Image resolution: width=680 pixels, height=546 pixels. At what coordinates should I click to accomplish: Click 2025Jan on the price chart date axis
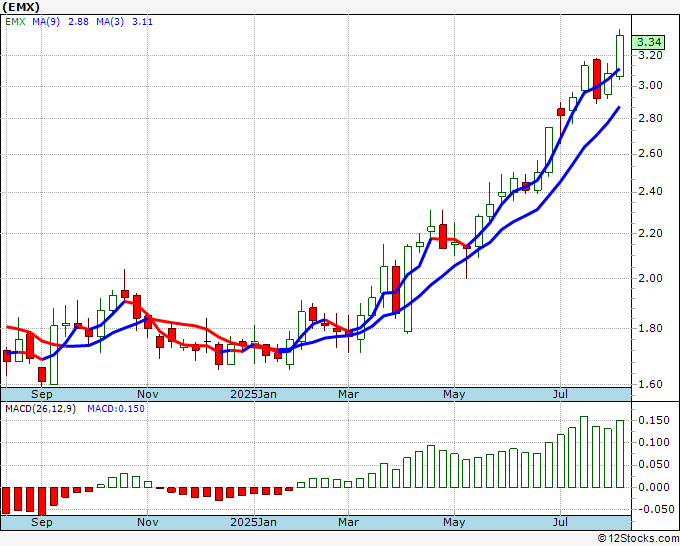click(x=254, y=395)
